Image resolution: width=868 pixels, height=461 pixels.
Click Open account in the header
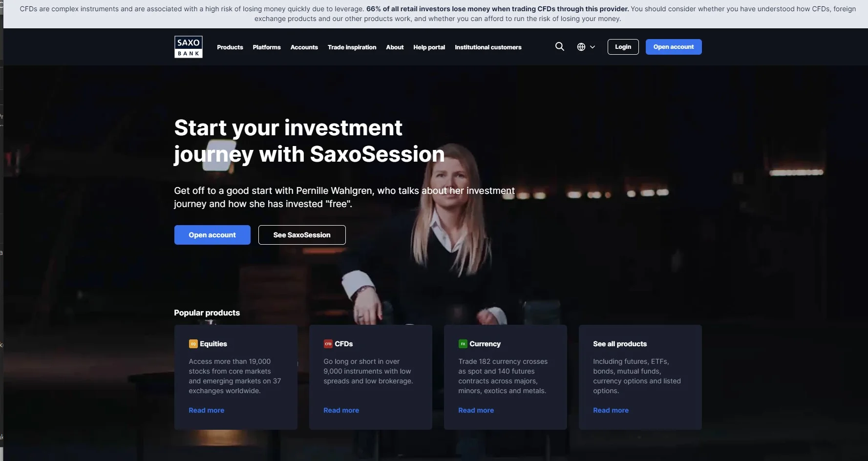(x=674, y=47)
